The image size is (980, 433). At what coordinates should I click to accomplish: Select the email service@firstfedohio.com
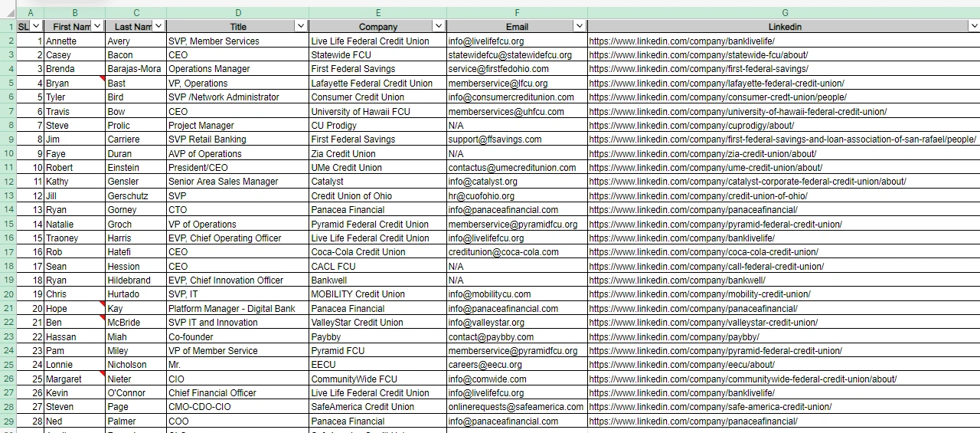pos(518,68)
